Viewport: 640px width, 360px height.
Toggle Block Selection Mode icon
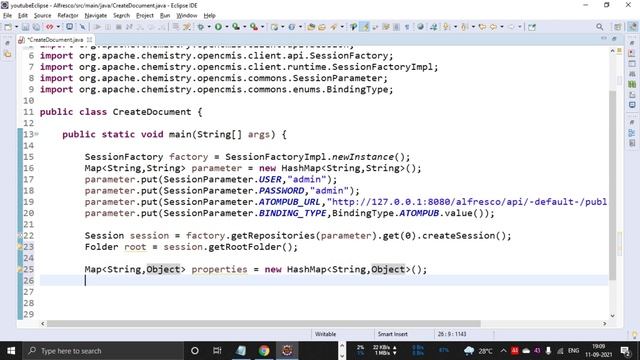396,27
